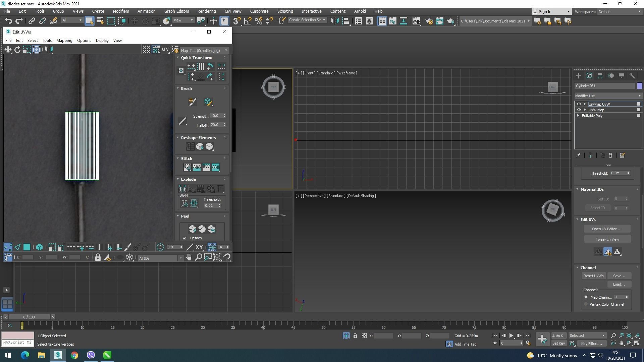Click the Cylinder261 object color swatch
The image size is (644, 362).
pos(640,86)
